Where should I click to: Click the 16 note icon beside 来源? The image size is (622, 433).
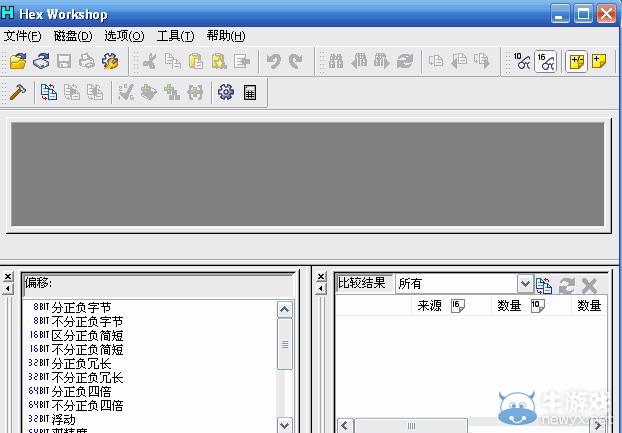pos(458,306)
